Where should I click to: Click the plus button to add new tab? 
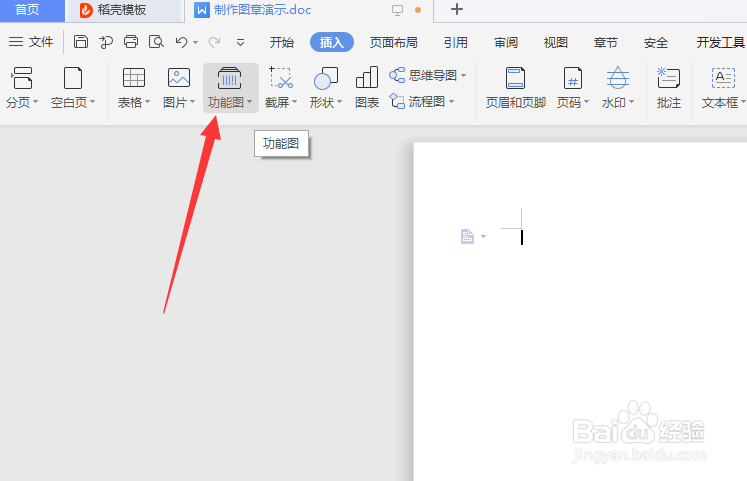[456, 9]
